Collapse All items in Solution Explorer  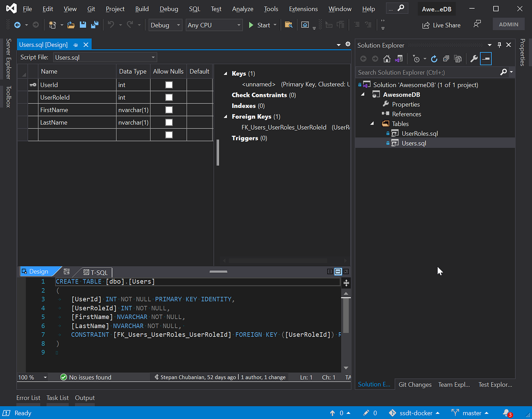446,59
